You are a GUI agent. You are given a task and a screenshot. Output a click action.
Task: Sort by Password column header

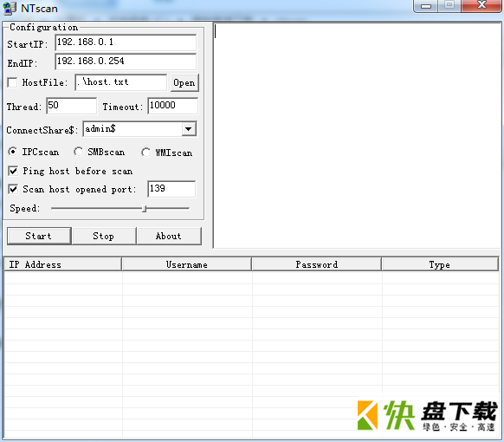[317, 264]
